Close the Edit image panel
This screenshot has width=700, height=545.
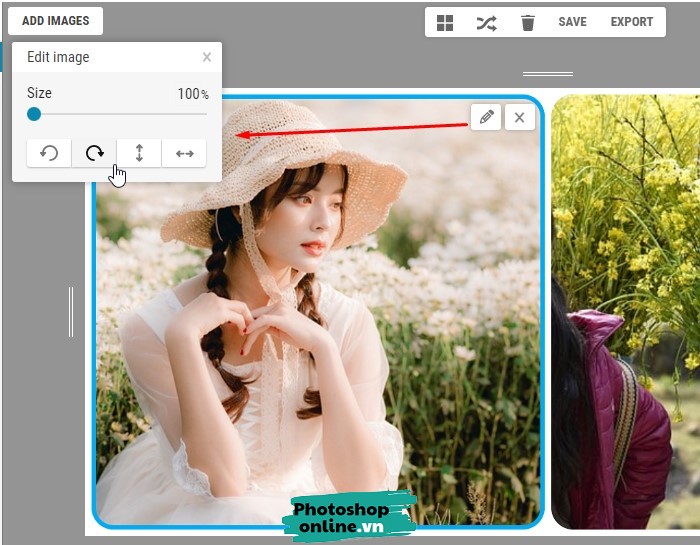coord(207,57)
